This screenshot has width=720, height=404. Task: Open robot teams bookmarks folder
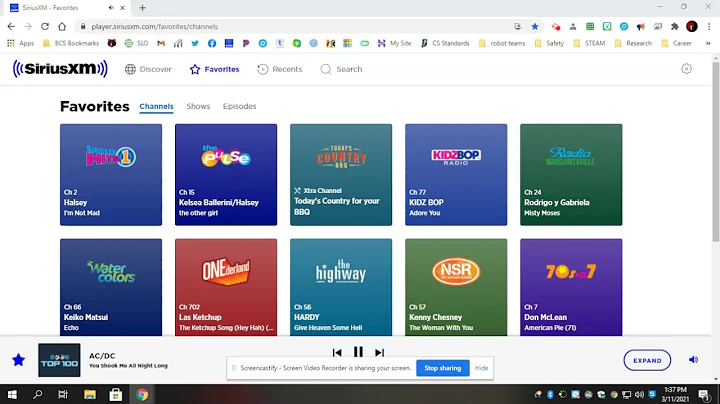[x=502, y=43]
